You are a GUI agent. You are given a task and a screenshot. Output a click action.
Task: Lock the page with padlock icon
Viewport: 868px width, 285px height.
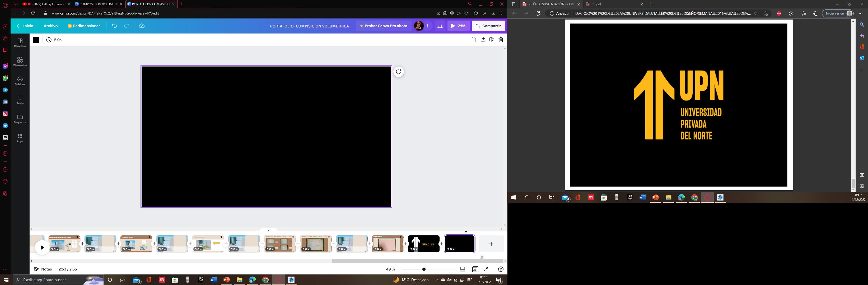474,40
